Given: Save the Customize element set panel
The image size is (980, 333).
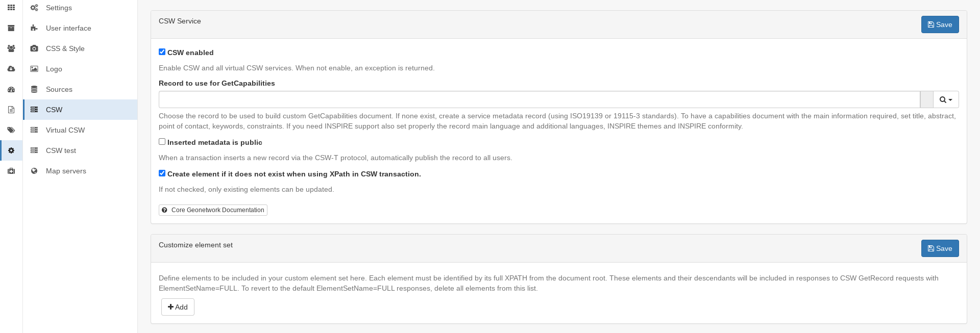Looking at the screenshot, I should (940, 248).
